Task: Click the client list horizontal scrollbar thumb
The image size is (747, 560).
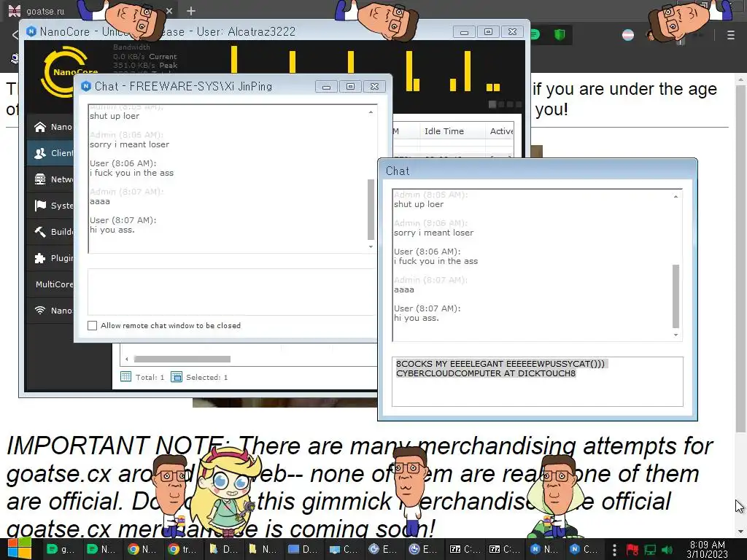Action: (x=182, y=359)
